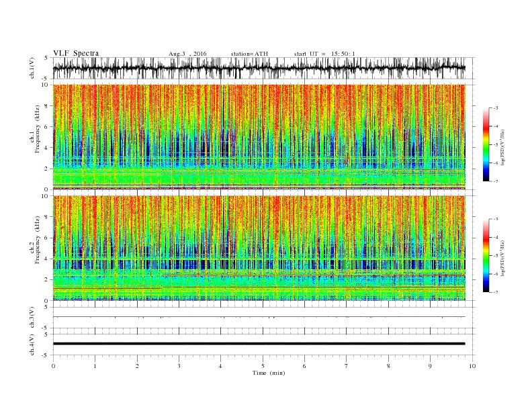Select the "start UT = 15:50: 1" text

pos(324,54)
